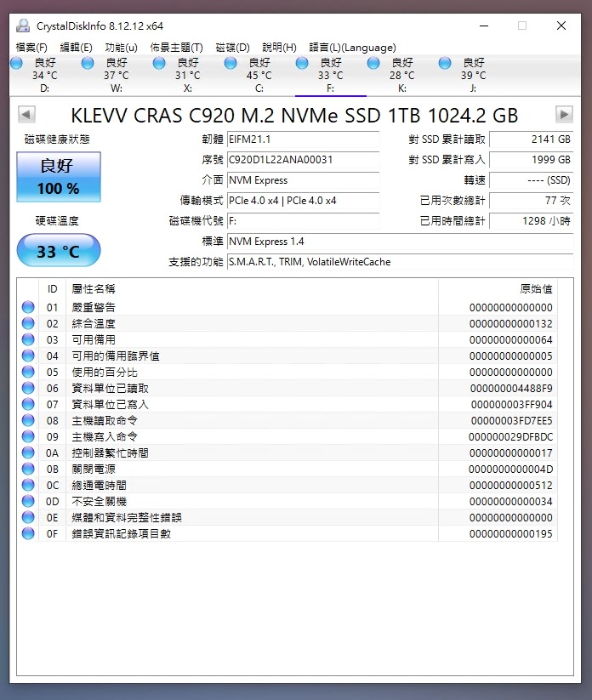592x700 pixels.
Task: Select the X: drive tab at 31 °C
Action: point(188,75)
